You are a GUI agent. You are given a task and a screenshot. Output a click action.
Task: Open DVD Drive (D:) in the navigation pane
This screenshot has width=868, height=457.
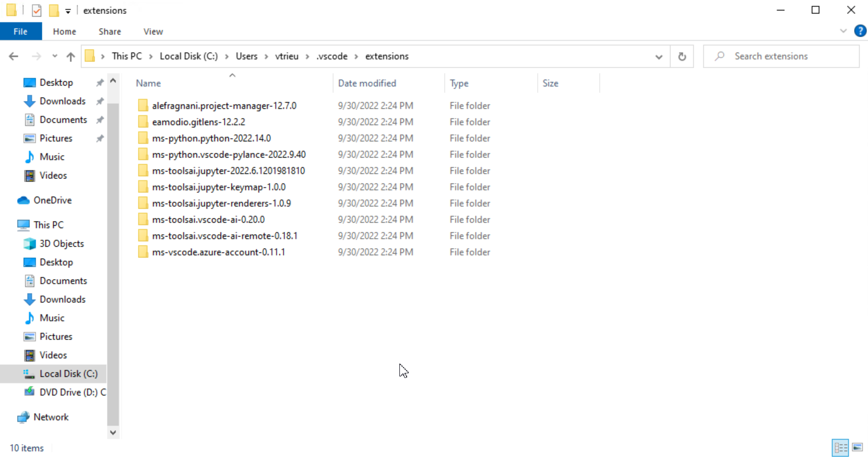click(x=72, y=392)
